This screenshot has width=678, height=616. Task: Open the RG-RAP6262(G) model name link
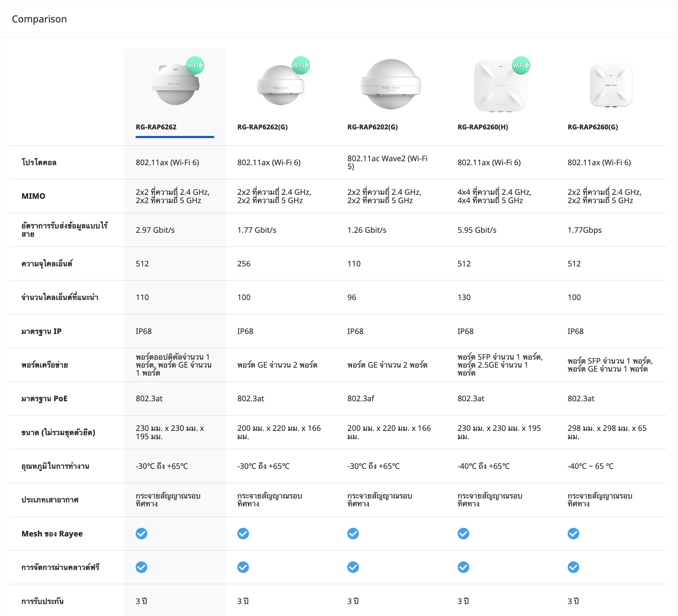pyautogui.click(x=262, y=127)
